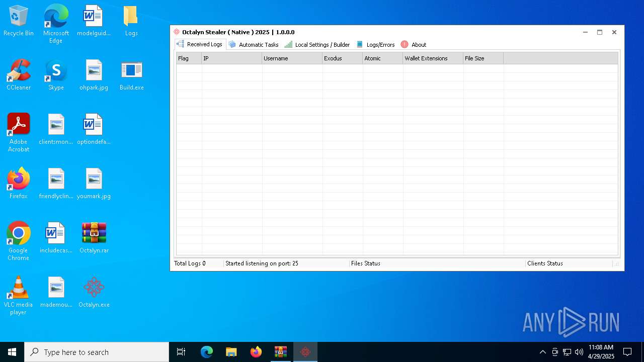644x362 pixels.
Task: Select the clientsmon image file icon
Action: point(56,130)
